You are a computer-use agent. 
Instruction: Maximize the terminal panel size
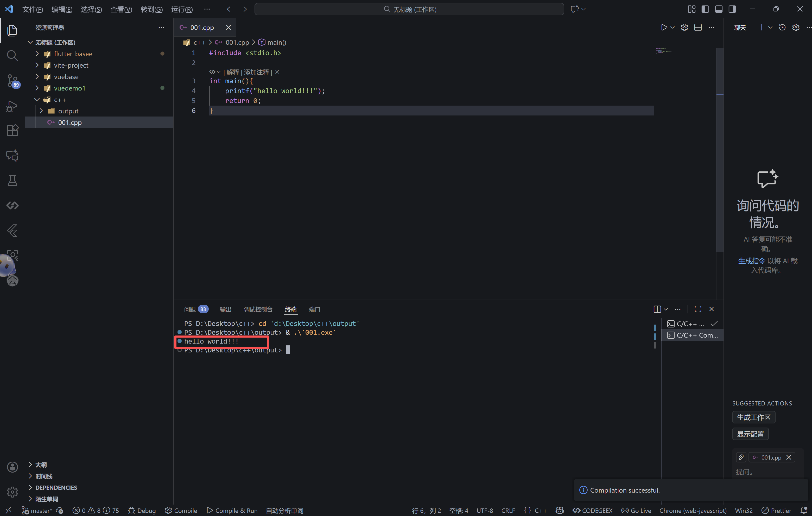click(x=698, y=309)
